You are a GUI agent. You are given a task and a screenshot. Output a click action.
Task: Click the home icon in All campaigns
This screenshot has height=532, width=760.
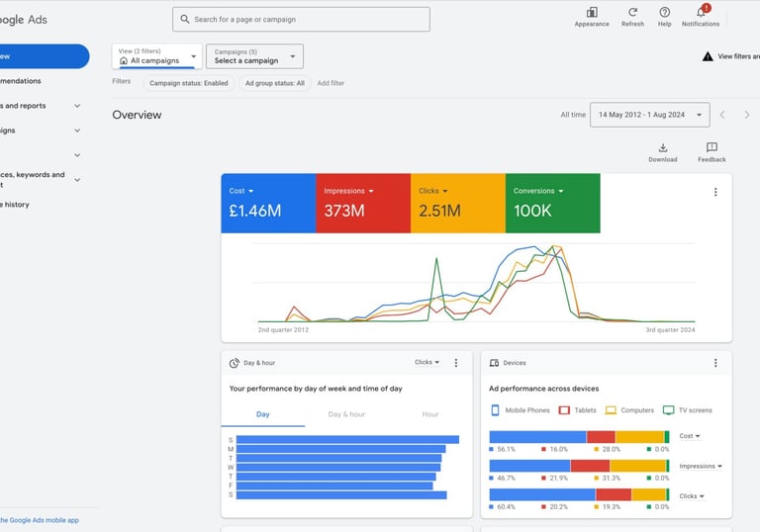(124, 60)
